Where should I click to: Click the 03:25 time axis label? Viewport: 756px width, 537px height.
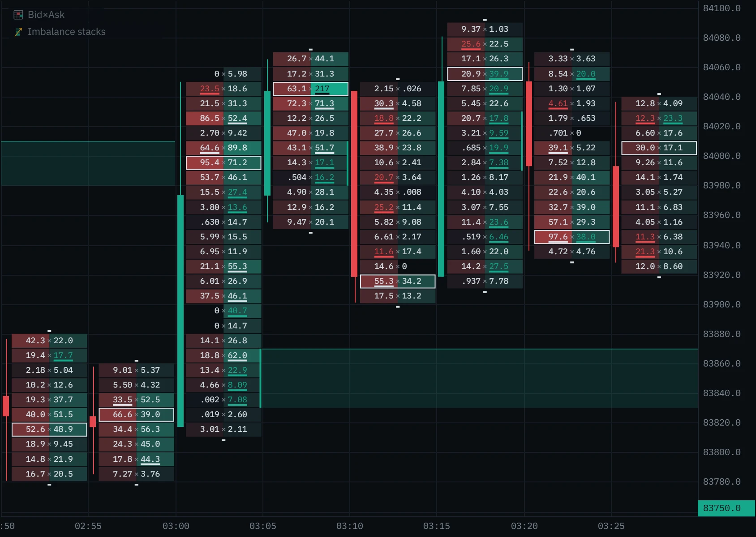pyautogui.click(x=611, y=526)
